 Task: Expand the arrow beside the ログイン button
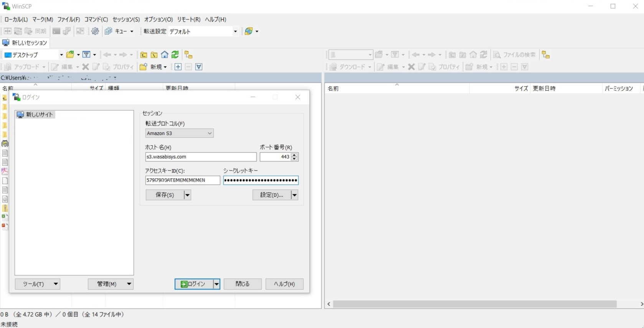[x=216, y=284]
